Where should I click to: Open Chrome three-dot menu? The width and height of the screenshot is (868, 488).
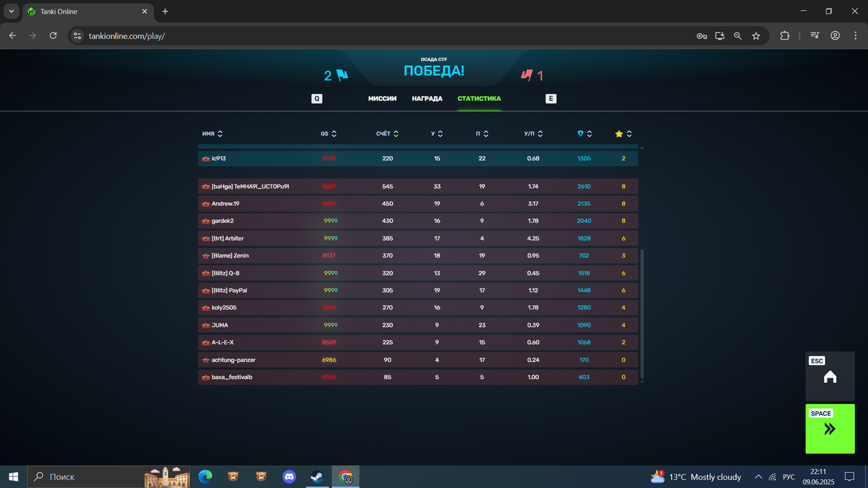click(x=855, y=36)
